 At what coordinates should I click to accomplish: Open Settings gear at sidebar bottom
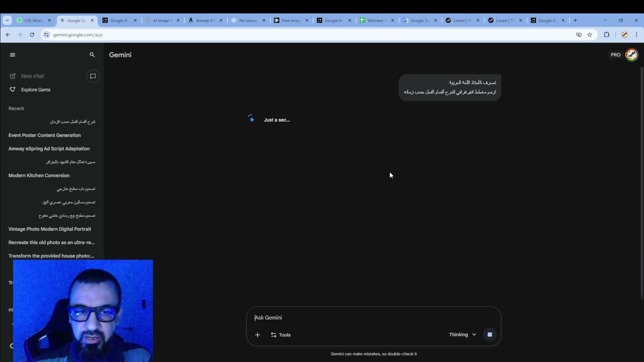pyautogui.click(x=11, y=346)
